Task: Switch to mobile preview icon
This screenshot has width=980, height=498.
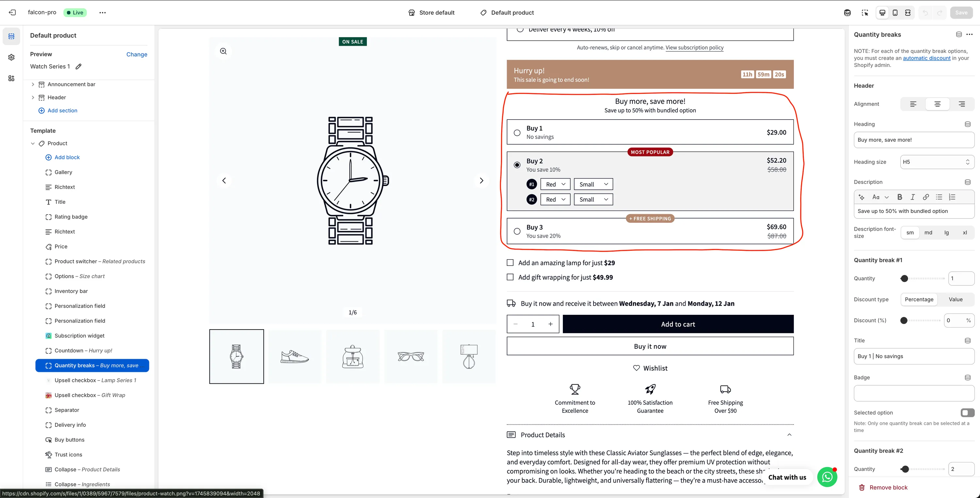Action: tap(895, 12)
